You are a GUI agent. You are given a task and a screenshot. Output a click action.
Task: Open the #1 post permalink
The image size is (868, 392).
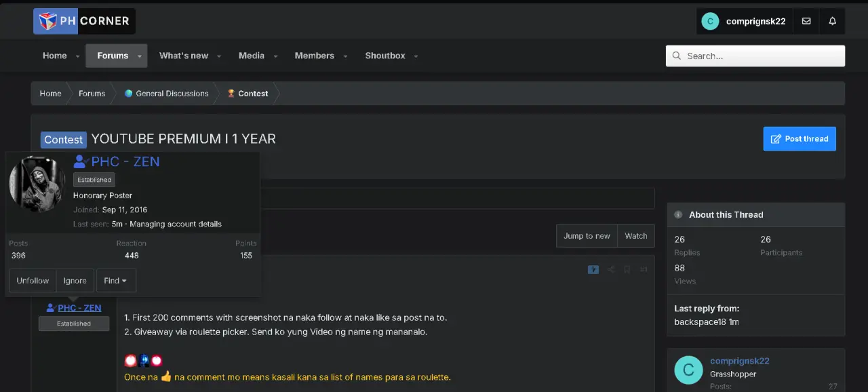click(644, 270)
